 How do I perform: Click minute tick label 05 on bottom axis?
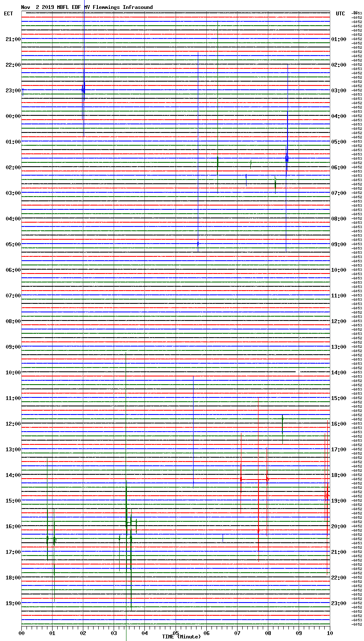point(176,633)
